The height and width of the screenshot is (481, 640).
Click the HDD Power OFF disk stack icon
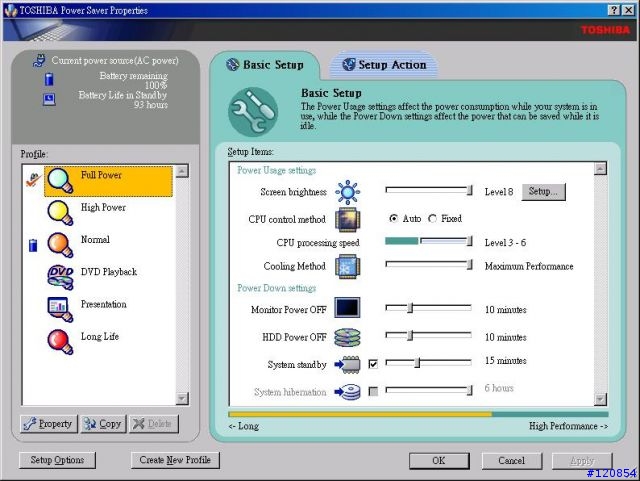(x=347, y=337)
